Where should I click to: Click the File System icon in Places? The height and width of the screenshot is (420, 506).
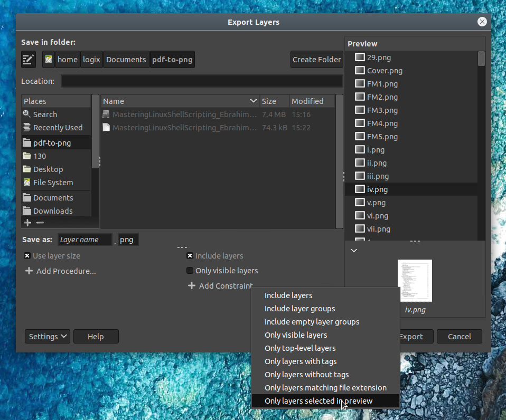click(x=27, y=182)
